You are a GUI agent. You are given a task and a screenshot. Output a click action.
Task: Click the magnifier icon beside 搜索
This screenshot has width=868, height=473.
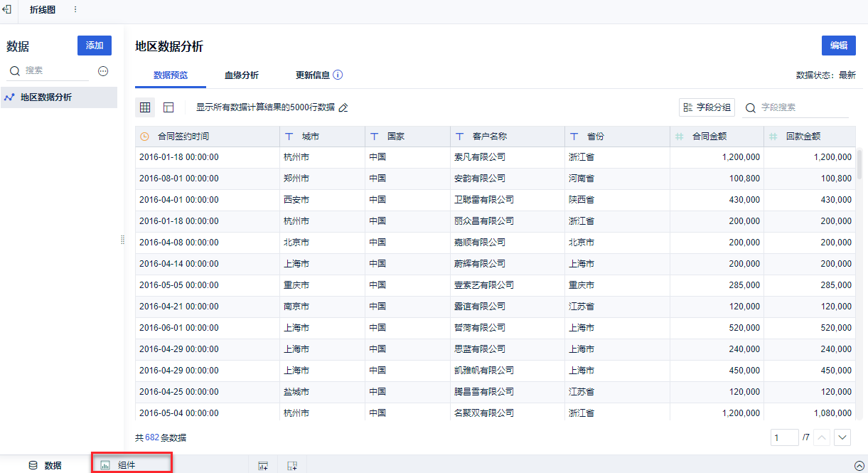coord(14,71)
